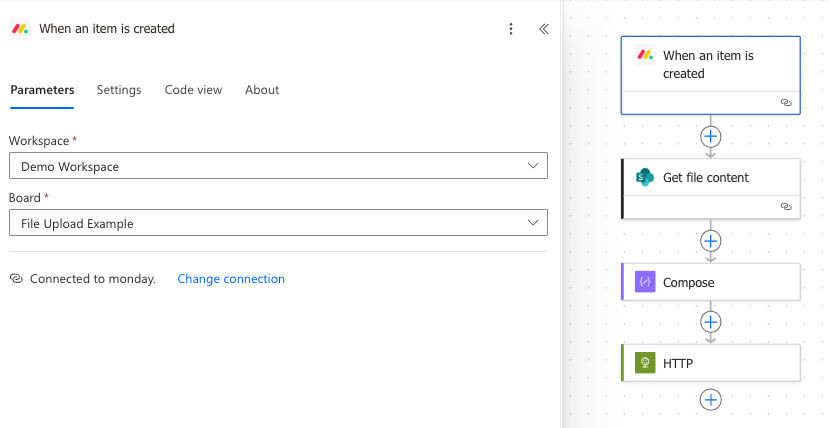Open the Settings tab
This screenshot has height=428, width=830.
[119, 90]
